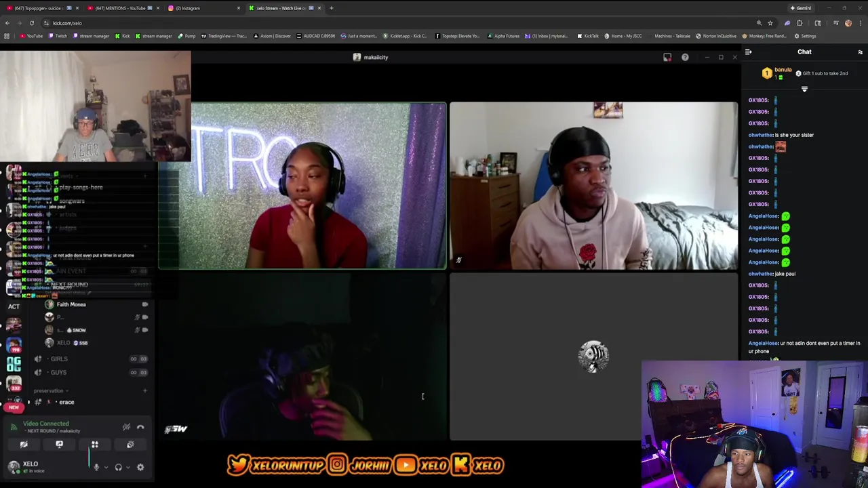Go back in browser history
Viewport: 868px width, 488px height.
pos(7,23)
